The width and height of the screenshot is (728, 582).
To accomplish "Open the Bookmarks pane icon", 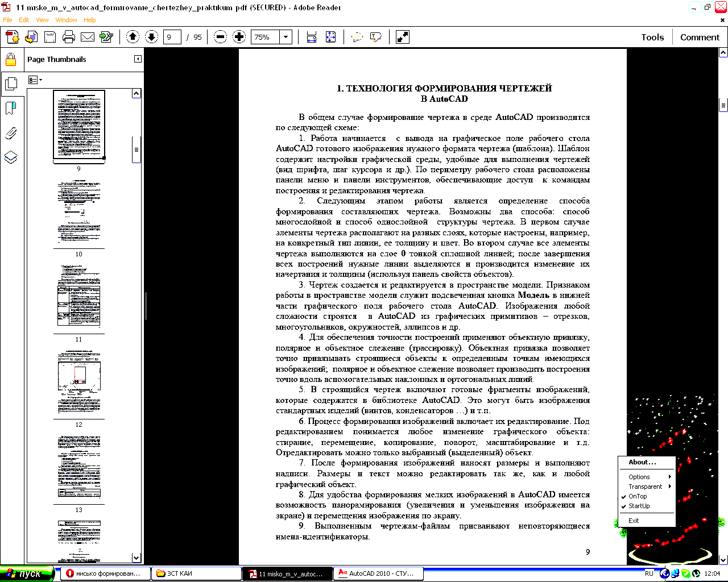I will 11,108.
